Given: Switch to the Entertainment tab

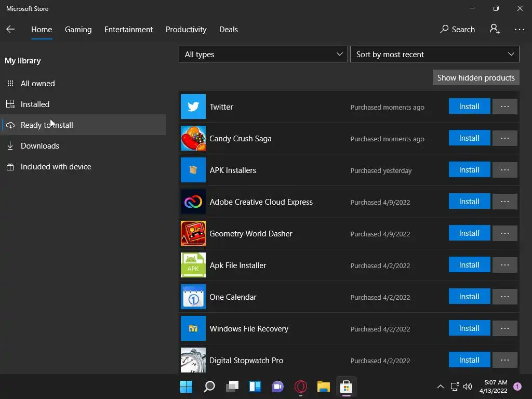Looking at the screenshot, I should tap(129, 30).
